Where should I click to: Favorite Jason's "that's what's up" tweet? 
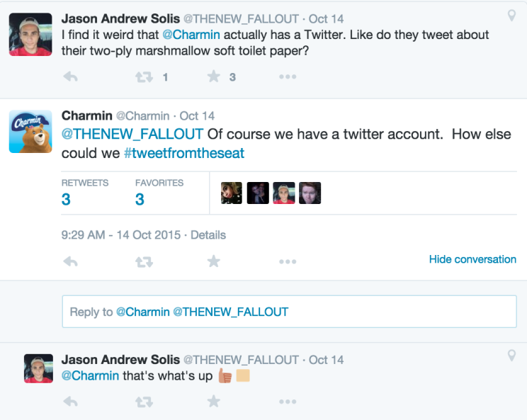pyautogui.click(x=214, y=402)
